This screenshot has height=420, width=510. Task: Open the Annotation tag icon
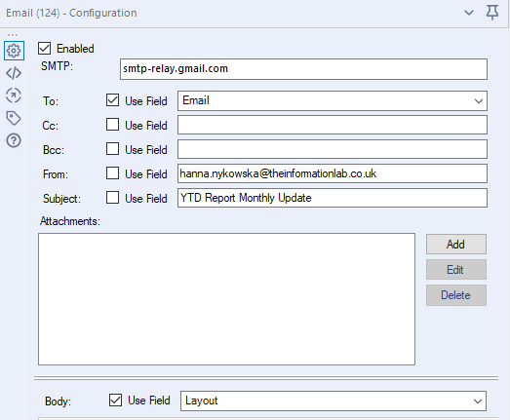pos(14,118)
